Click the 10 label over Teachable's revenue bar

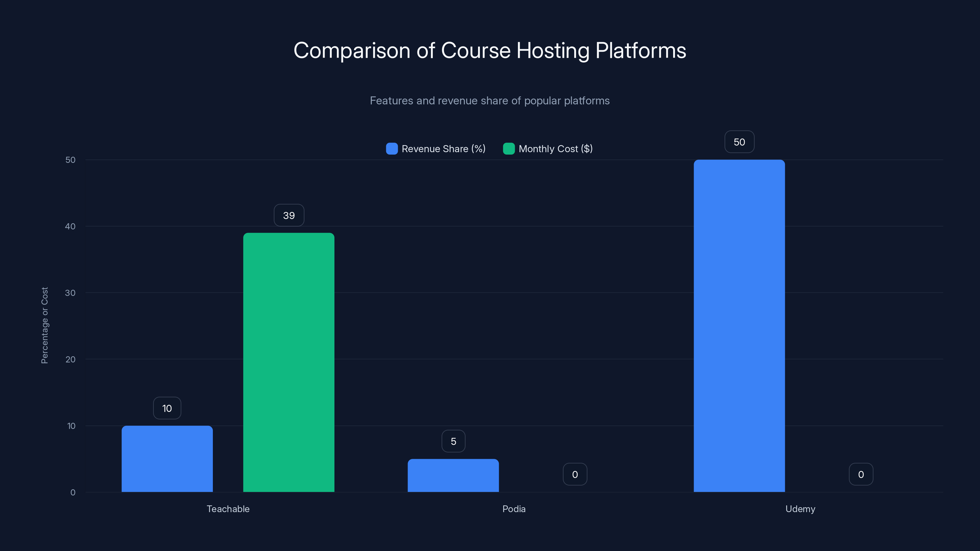pyautogui.click(x=167, y=408)
